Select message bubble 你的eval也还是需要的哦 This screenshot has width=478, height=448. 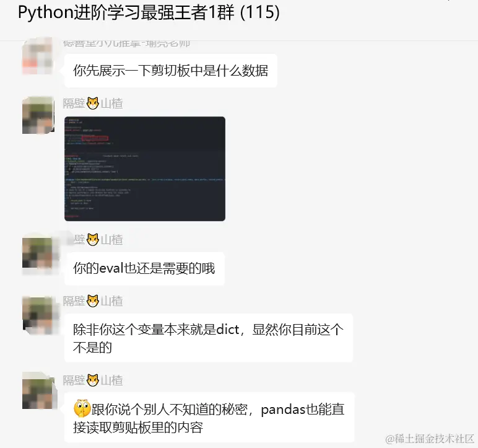(144, 268)
